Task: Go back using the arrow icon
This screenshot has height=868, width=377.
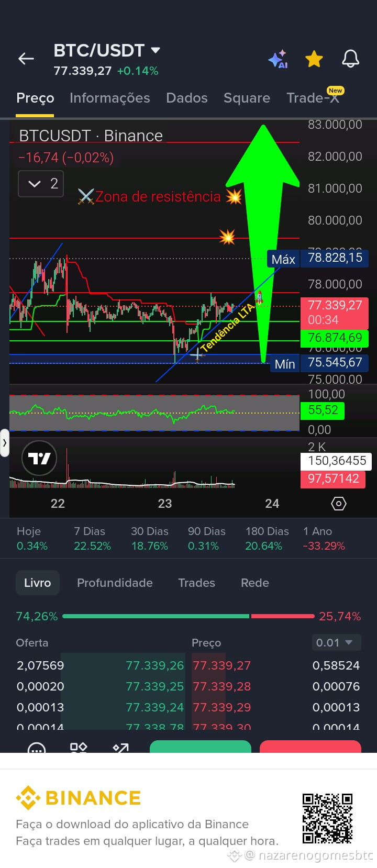Action: point(26,59)
